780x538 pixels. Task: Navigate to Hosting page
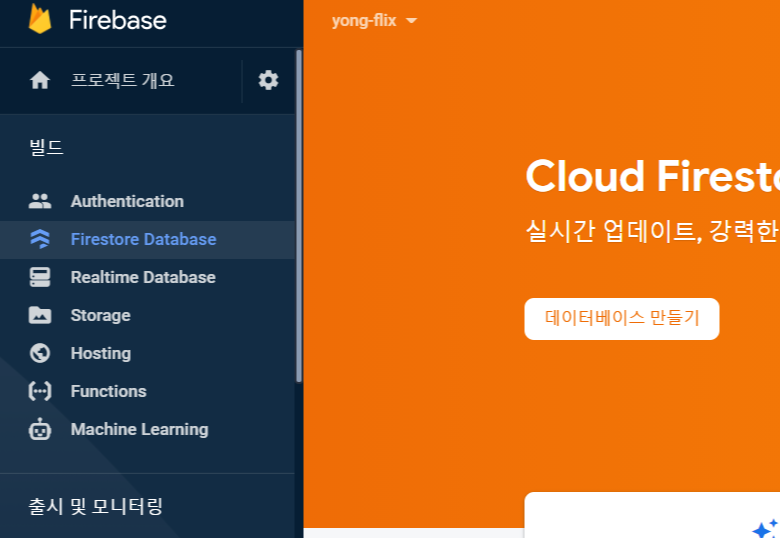point(148,353)
